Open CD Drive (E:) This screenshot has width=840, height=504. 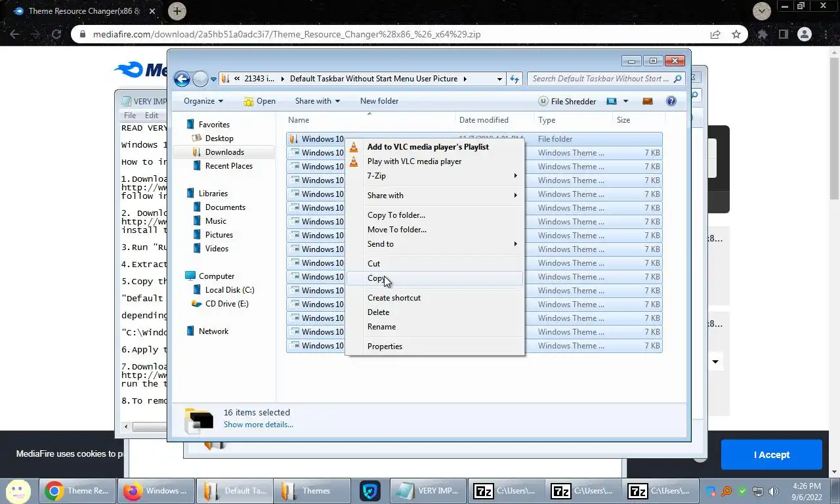click(226, 304)
